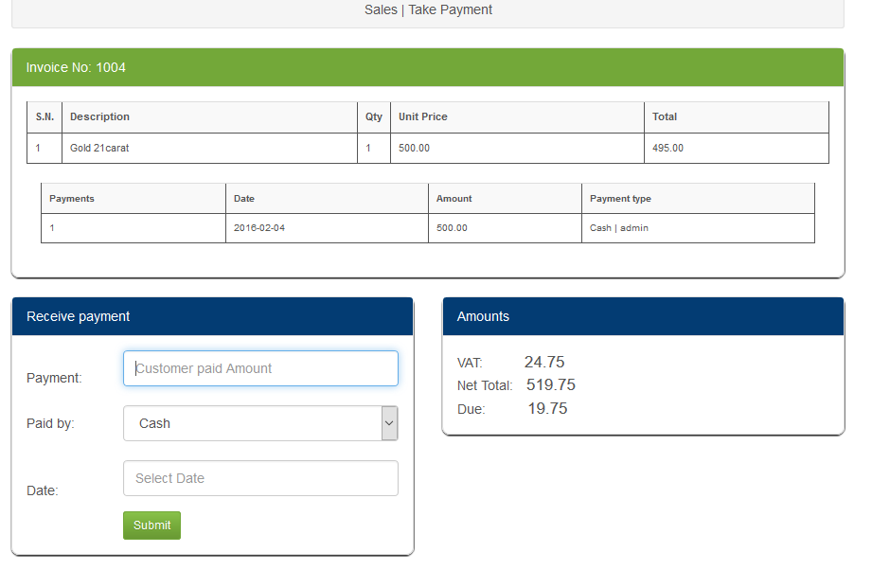Click the Qty column header
The width and height of the screenshot is (872, 588).
click(x=374, y=116)
